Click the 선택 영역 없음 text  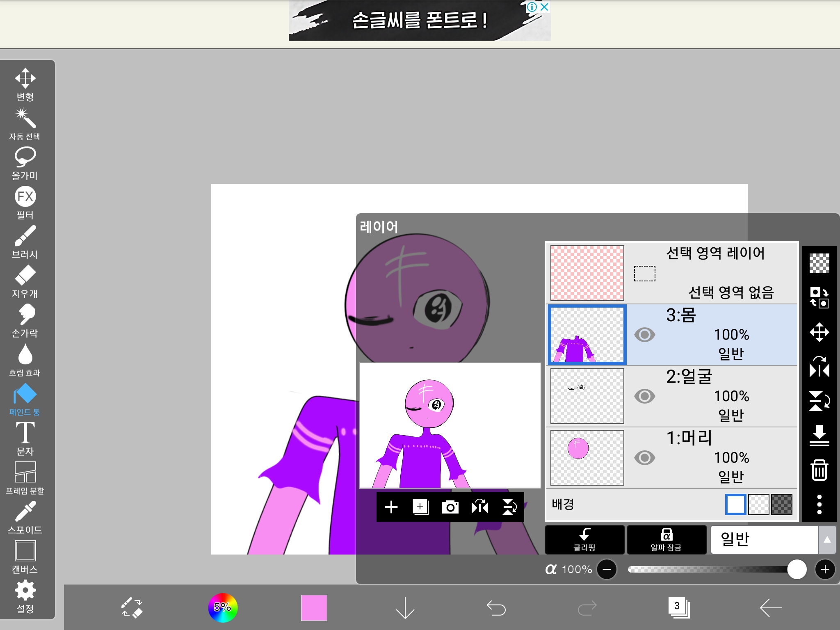point(731,292)
